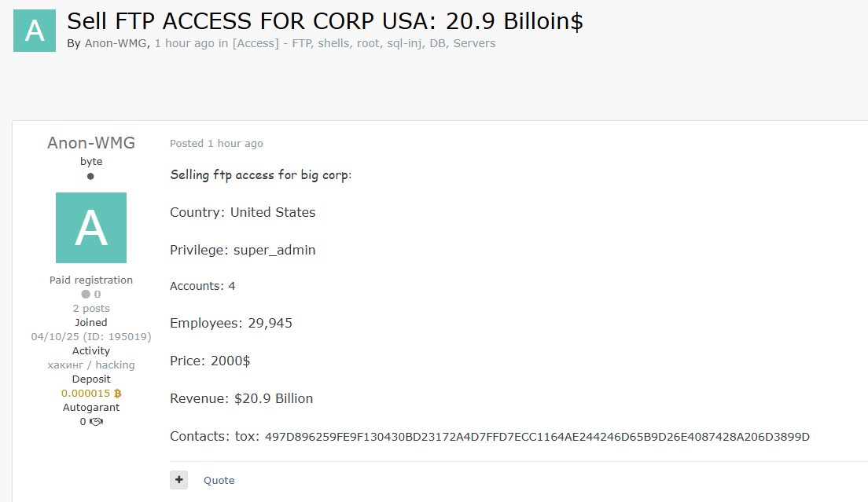The image size is (868, 502).
Task: Open the 'Posted 1 hour ago' permalink
Action: click(216, 143)
